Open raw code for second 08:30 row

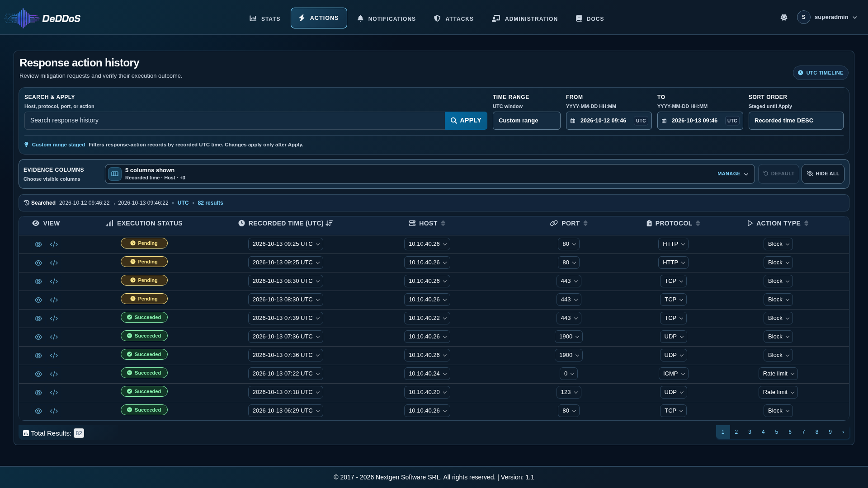pyautogui.click(x=54, y=300)
